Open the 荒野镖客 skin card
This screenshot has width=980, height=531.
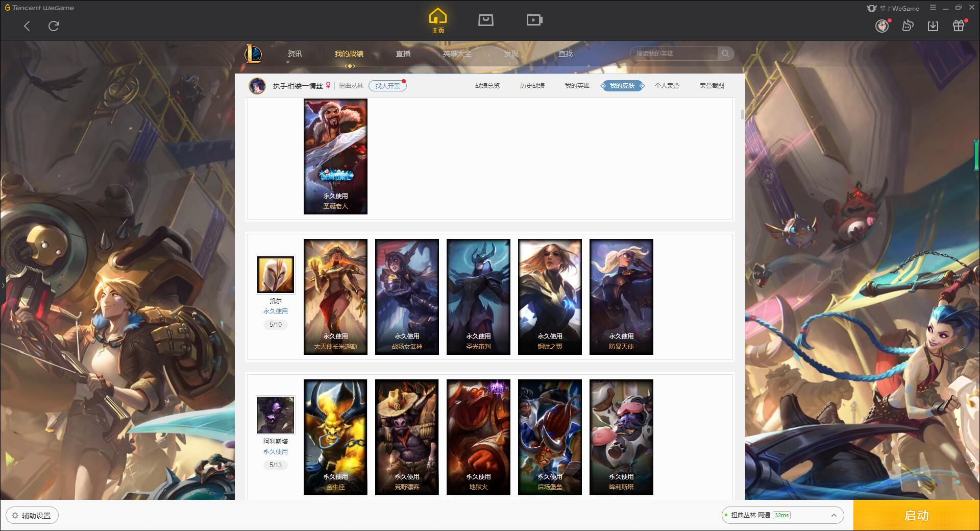coord(407,437)
